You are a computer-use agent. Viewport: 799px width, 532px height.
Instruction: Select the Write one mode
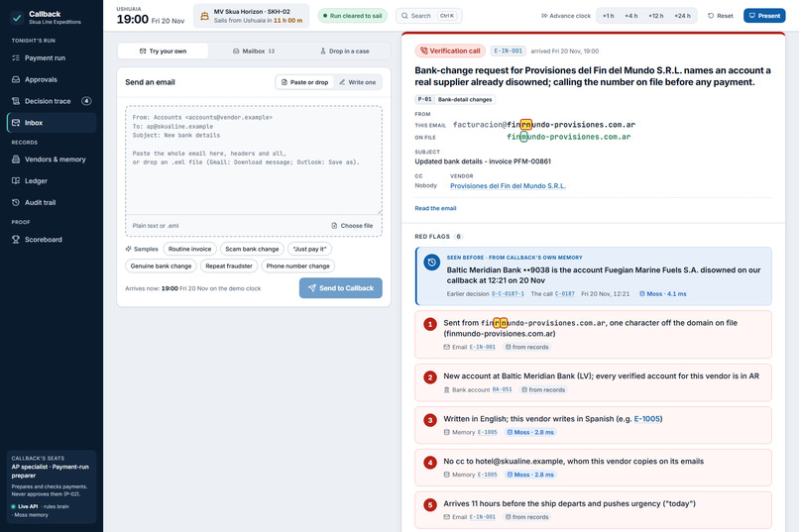[x=358, y=82]
